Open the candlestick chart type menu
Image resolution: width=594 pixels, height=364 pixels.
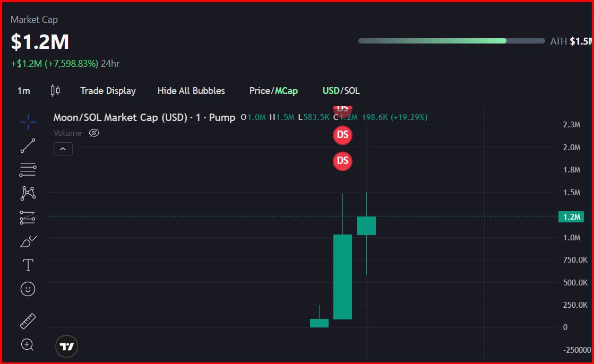55,90
